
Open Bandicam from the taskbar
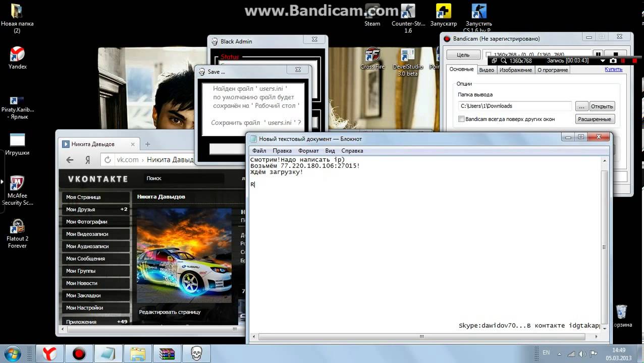click(x=79, y=353)
